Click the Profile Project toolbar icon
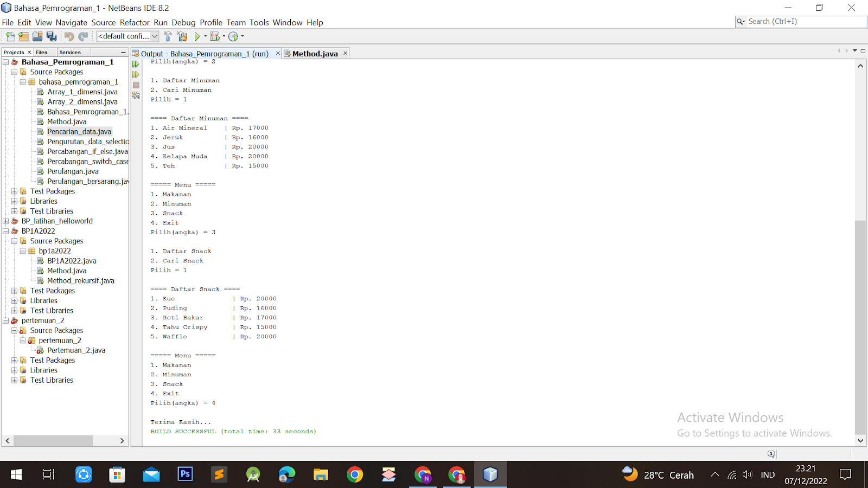 click(x=233, y=36)
